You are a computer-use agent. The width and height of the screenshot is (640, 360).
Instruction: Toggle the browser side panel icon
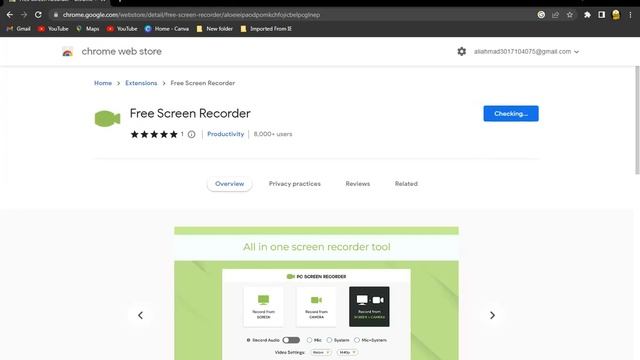tap(602, 15)
